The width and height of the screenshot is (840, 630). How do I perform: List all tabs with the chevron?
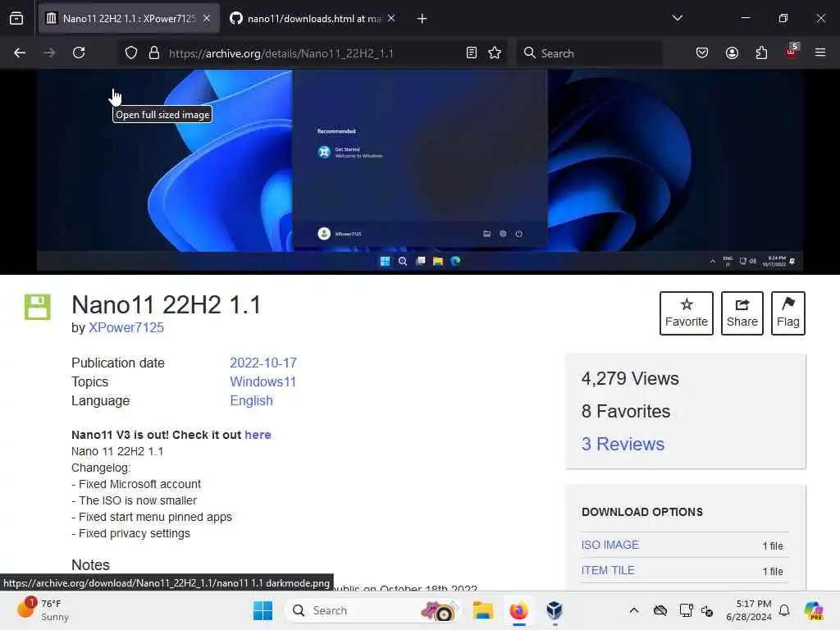677,18
